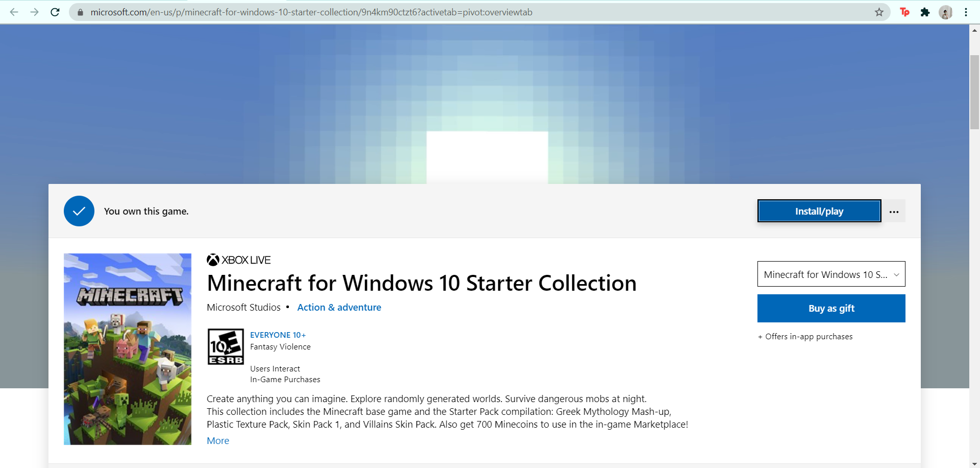Click the Xbox Live logo
The image size is (980, 468).
[238, 260]
